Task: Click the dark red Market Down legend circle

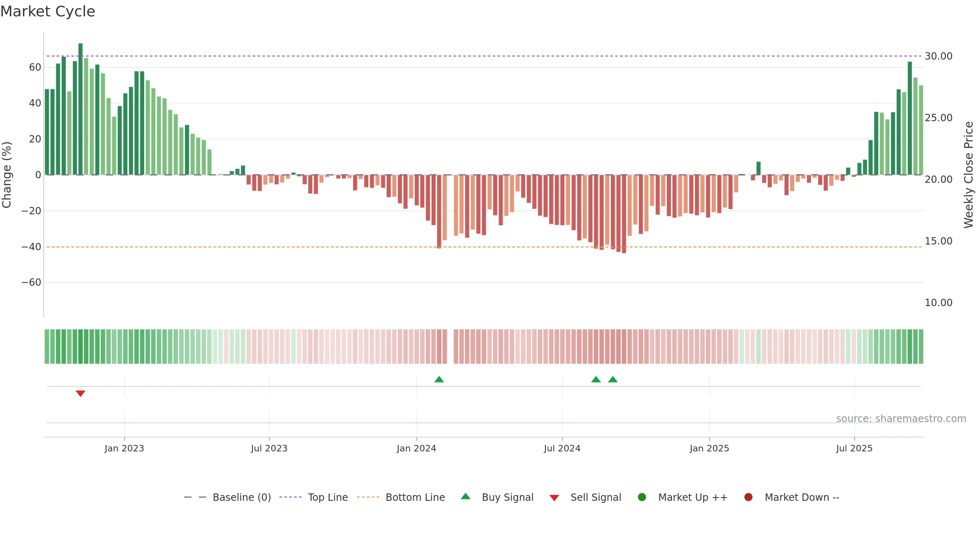Action: click(748, 497)
